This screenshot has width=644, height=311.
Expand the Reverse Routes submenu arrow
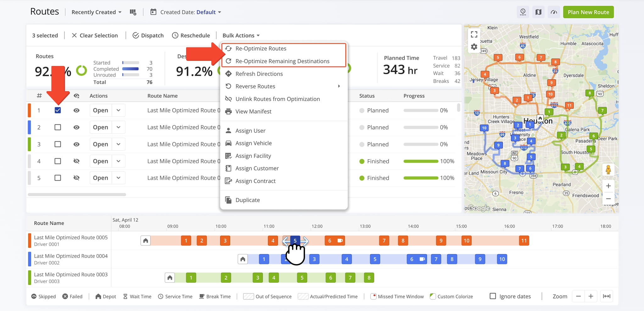click(x=339, y=86)
